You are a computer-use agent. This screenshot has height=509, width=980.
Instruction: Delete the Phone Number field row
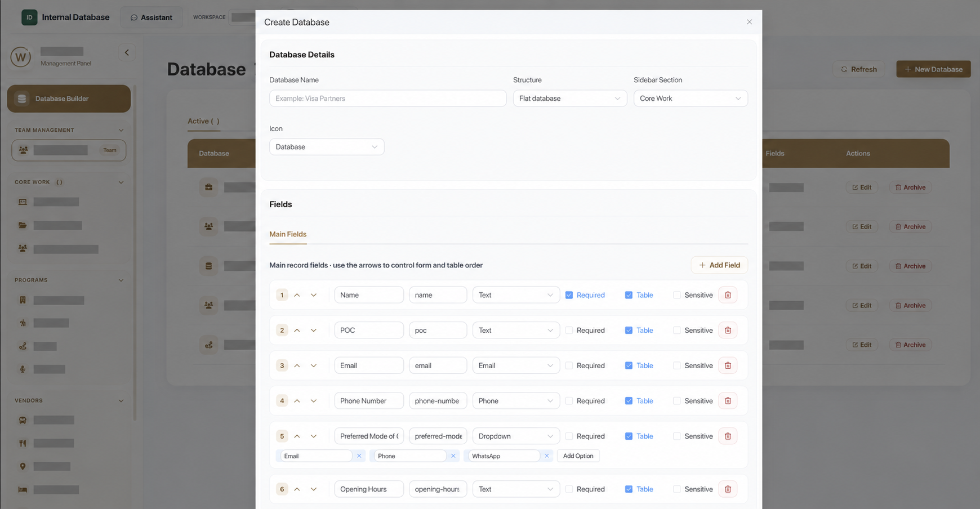click(x=728, y=401)
